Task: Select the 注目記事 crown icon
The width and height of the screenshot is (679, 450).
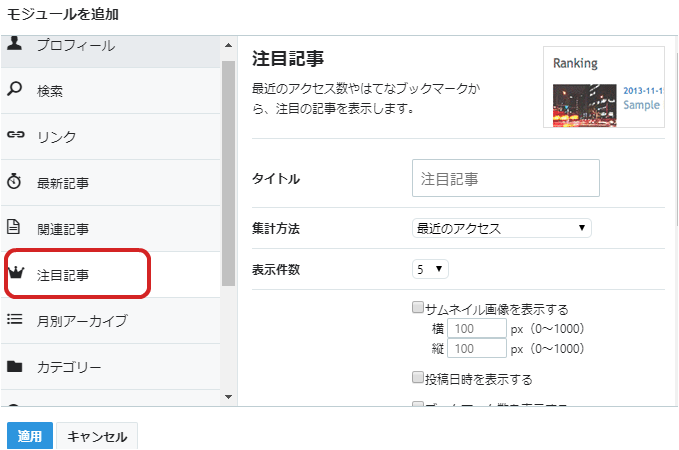Action: pos(16,273)
